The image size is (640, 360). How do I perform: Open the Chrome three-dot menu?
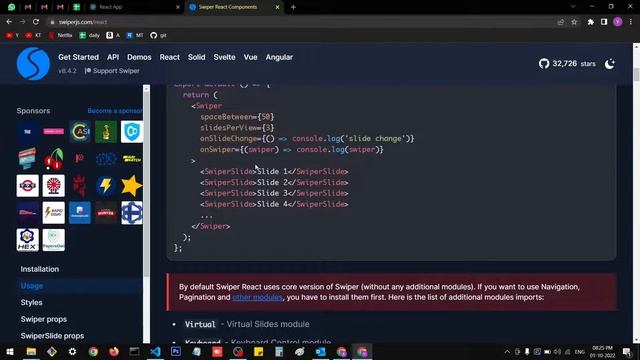coord(631,22)
